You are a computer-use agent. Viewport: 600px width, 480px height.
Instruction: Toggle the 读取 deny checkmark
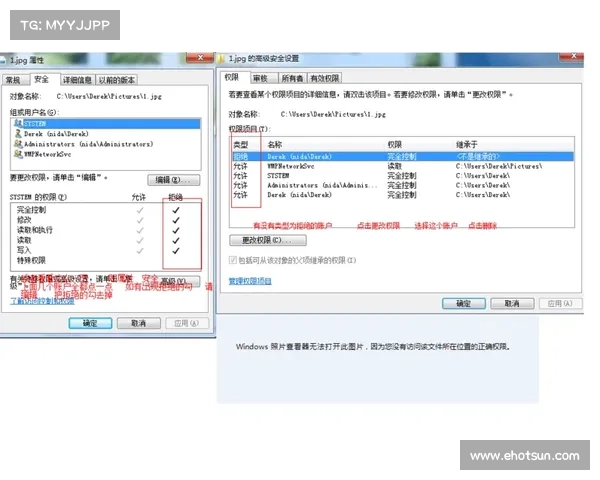click(176, 241)
